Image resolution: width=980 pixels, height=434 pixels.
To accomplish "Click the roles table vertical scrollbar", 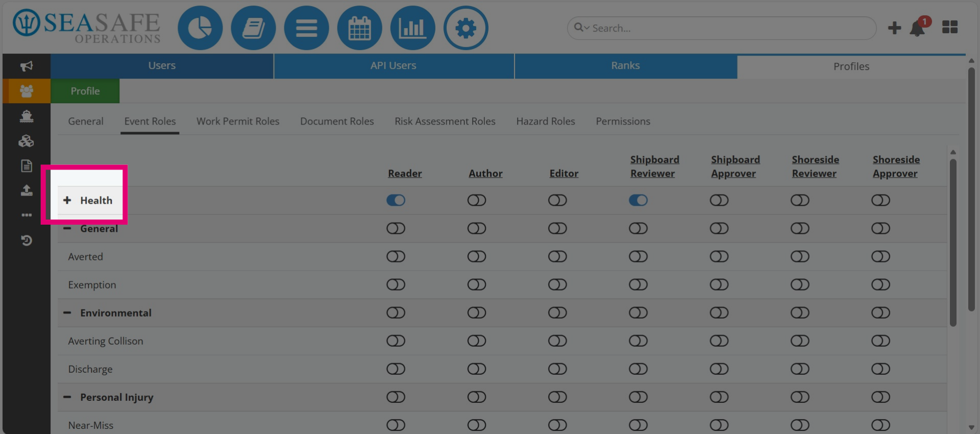I will click(x=953, y=243).
